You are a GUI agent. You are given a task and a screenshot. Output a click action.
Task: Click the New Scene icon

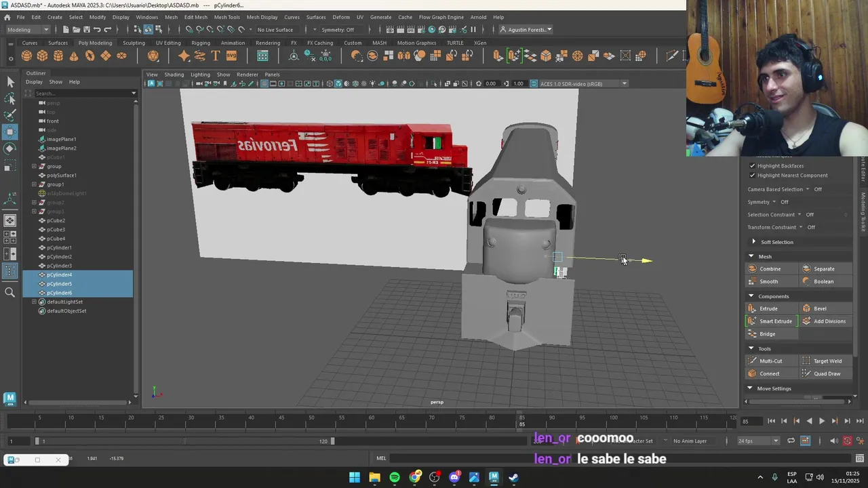click(66, 29)
